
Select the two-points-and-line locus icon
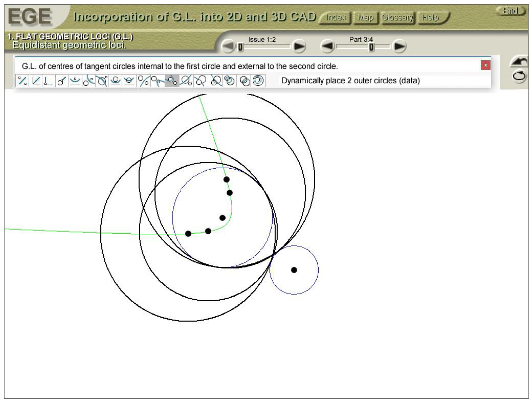[23, 80]
